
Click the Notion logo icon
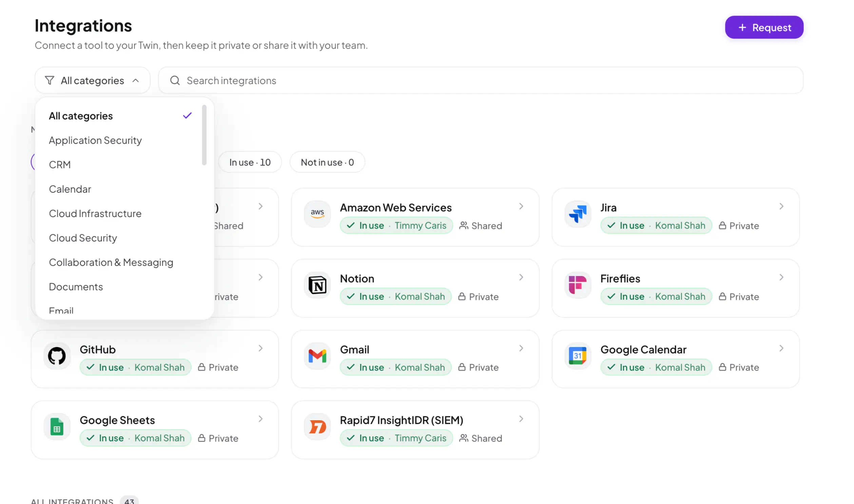[x=317, y=285]
